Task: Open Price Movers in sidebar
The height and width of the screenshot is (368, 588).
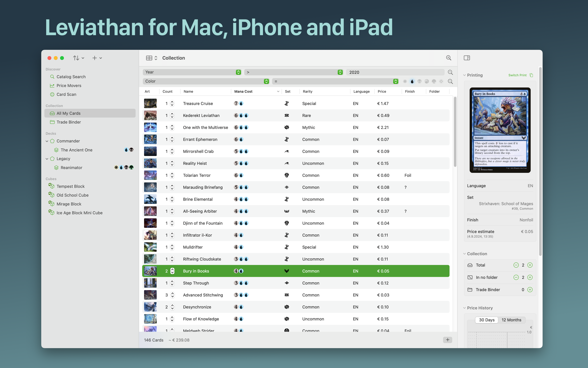Action: click(x=69, y=85)
